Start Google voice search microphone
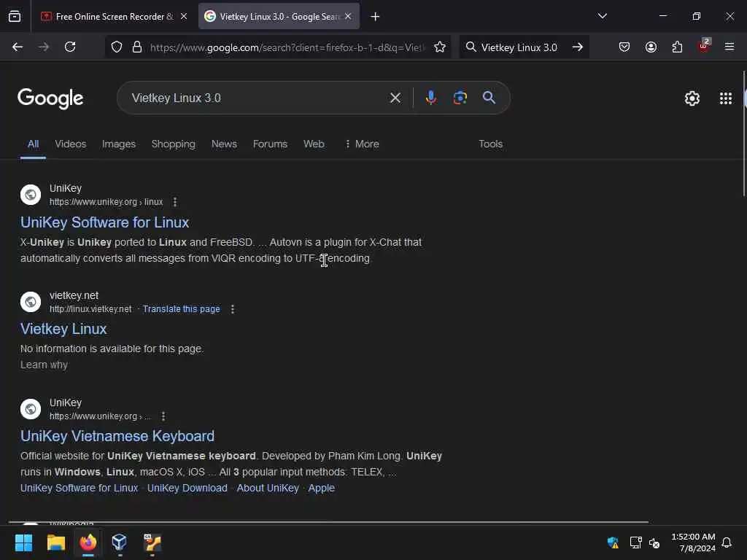Screen dimensions: 747x560 click(430, 98)
